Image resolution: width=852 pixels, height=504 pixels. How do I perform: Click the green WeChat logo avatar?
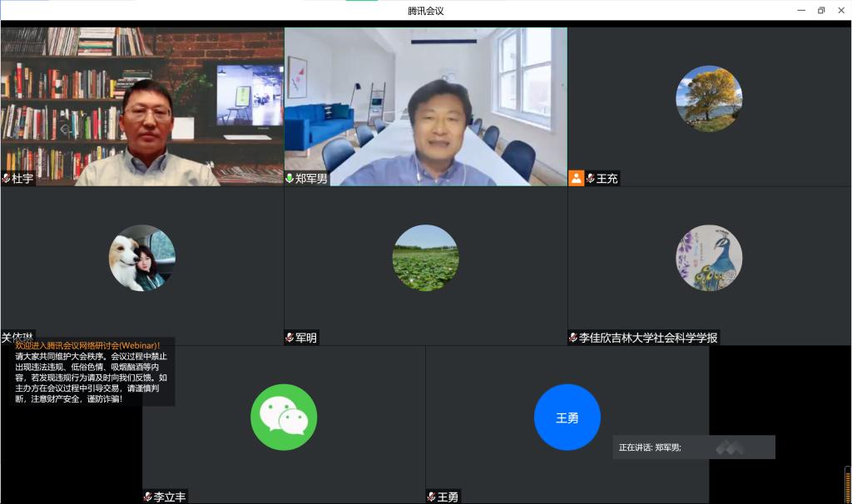click(284, 418)
